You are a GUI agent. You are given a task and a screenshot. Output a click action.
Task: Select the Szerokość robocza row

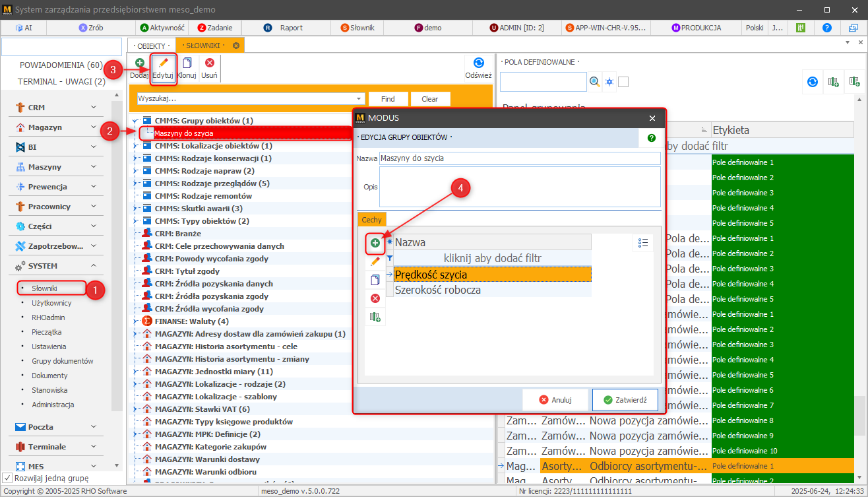[x=491, y=290]
